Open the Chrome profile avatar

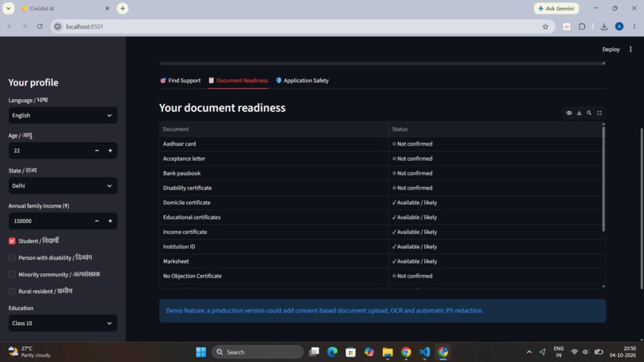619,26
